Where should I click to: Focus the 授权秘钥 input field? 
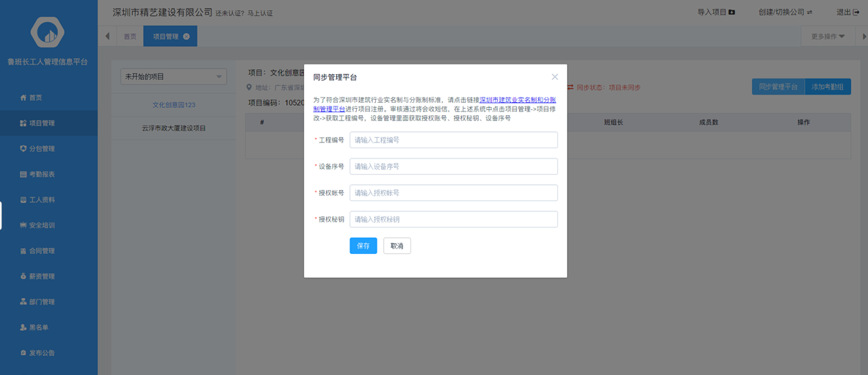tap(453, 219)
